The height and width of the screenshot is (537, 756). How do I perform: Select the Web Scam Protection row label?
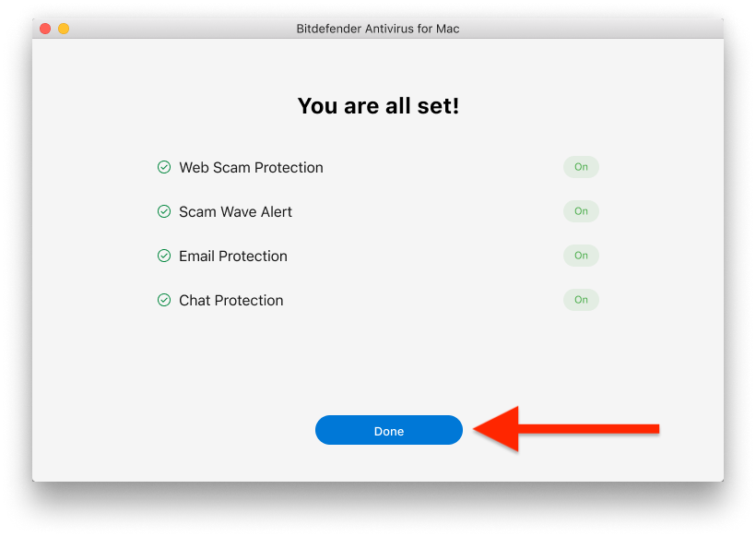(x=251, y=167)
